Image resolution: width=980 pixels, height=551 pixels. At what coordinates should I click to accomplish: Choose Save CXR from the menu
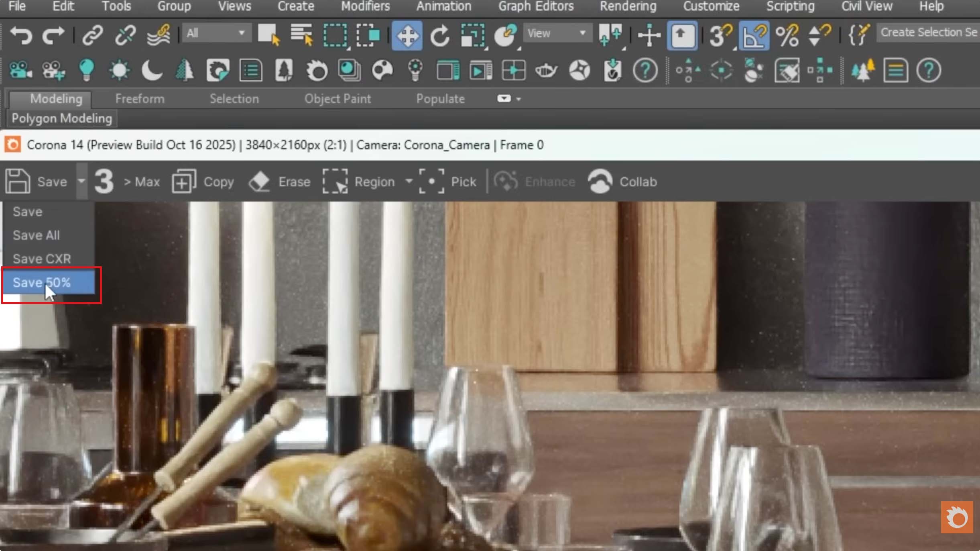tap(49, 259)
